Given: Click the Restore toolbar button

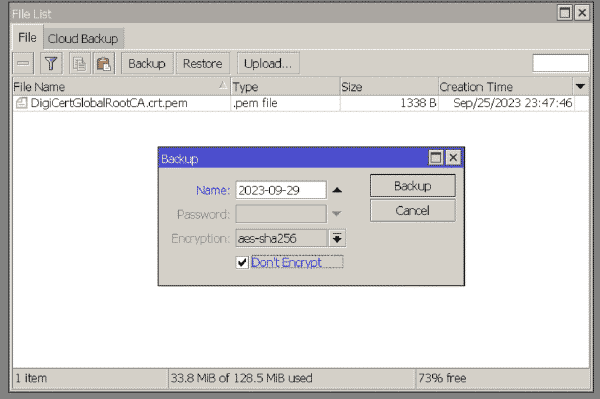Looking at the screenshot, I should click(202, 64).
